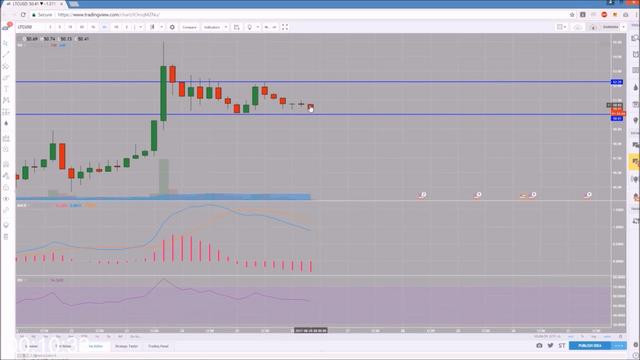Click the lightbulb ideas icon

tap(249, 27)
